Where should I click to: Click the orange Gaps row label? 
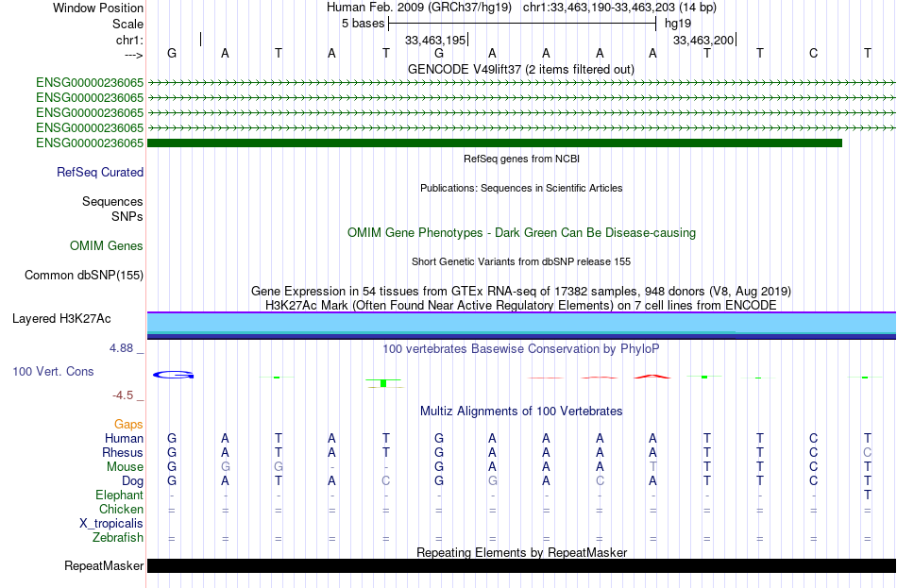tap(128, 425)
